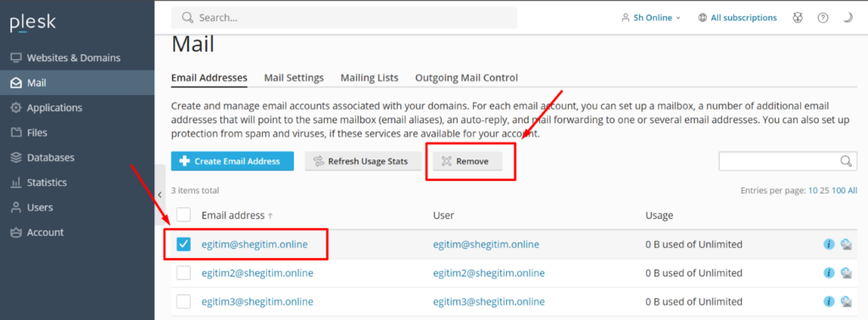Open Statistics in the sidebar
The image size is (868, 320).
(x=77, y=182)
